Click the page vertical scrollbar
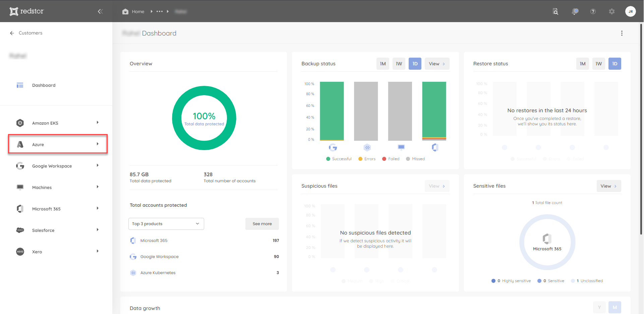 641,129
